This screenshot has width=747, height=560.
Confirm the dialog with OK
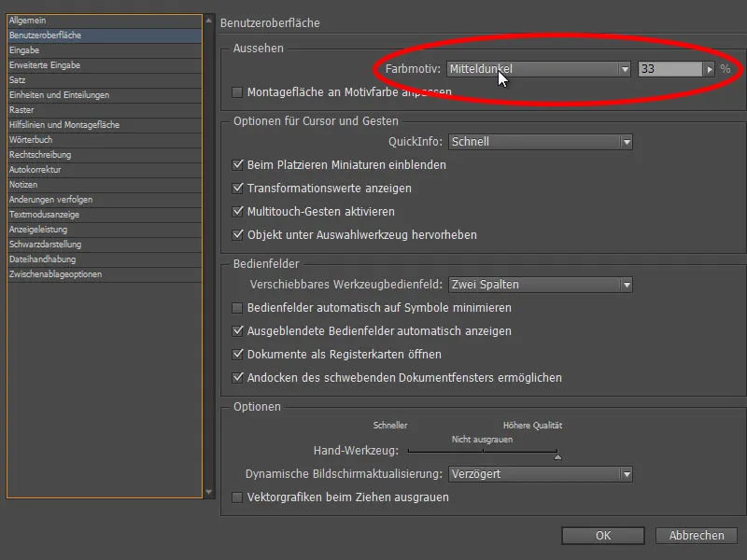(x=602, y=536)
